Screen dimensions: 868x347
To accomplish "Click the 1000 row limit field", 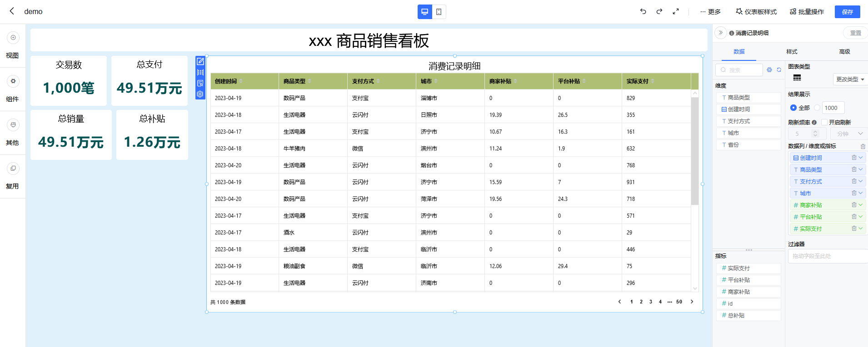I will point(833,108).
